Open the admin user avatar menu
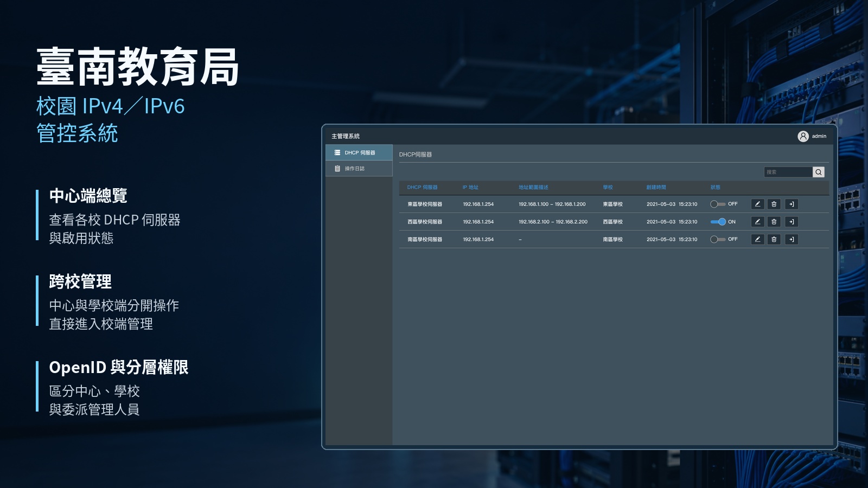The width and height of the screenshot is (868, 488). coord(803,136)
